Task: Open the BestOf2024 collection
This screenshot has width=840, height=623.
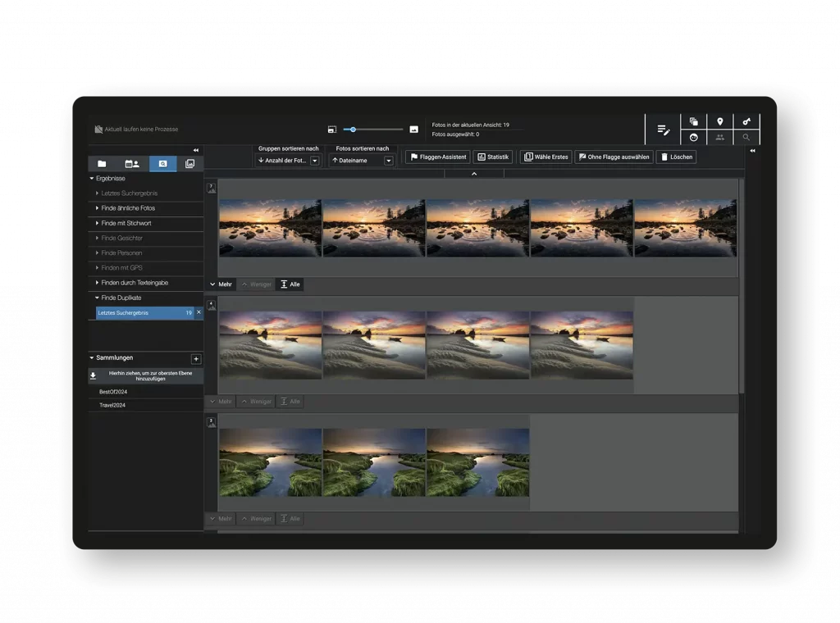Action: click(x=113, y=392)
